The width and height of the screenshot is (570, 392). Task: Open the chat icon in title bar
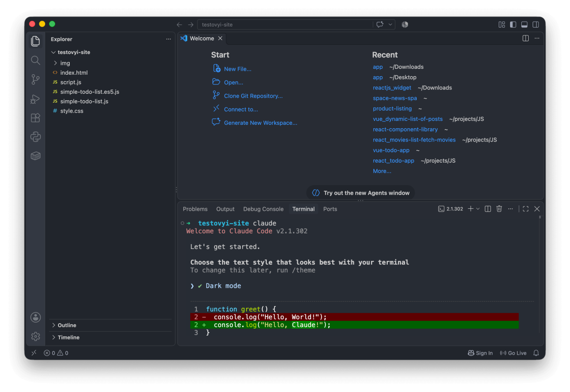(380, 25)
